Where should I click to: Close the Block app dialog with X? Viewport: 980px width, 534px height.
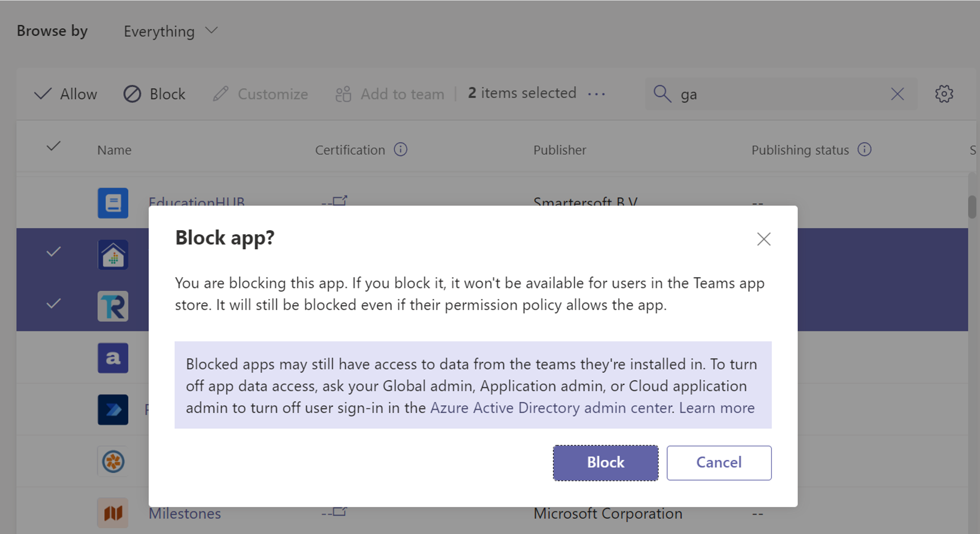click(764, 239)
